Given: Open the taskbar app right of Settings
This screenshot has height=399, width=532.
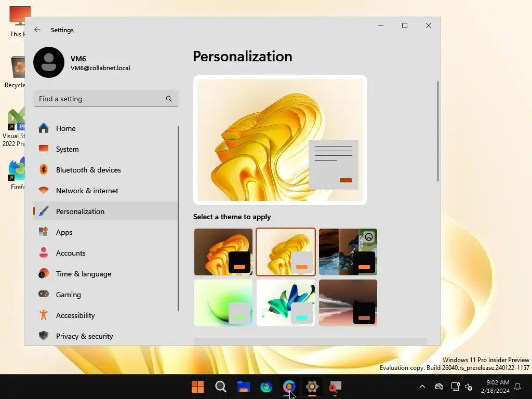Looking at the screenshot, I should click(335, 387).
